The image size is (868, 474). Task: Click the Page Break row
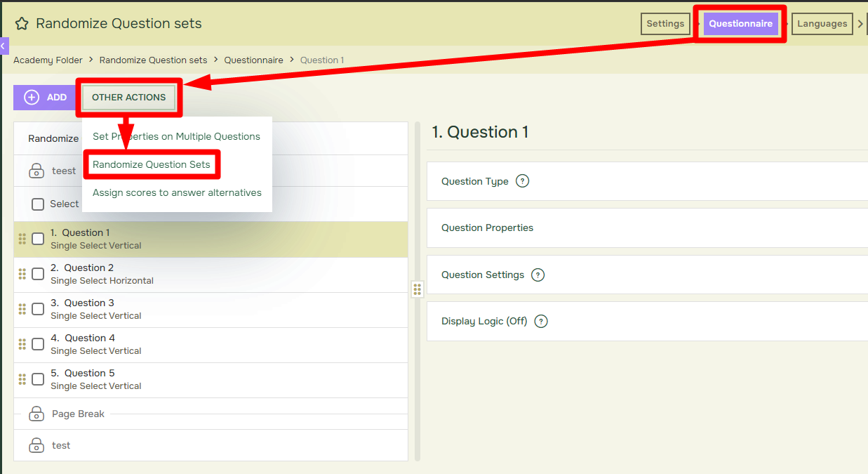pos(211,414)
